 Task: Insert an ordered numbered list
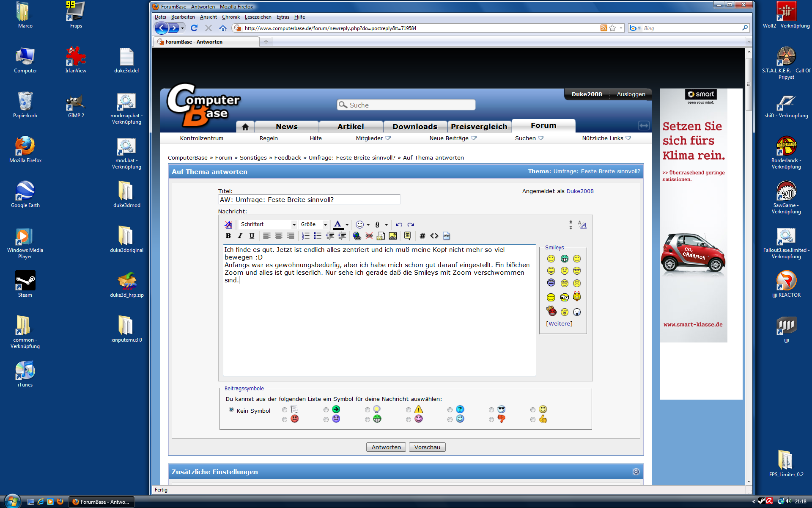pos(306,236)
